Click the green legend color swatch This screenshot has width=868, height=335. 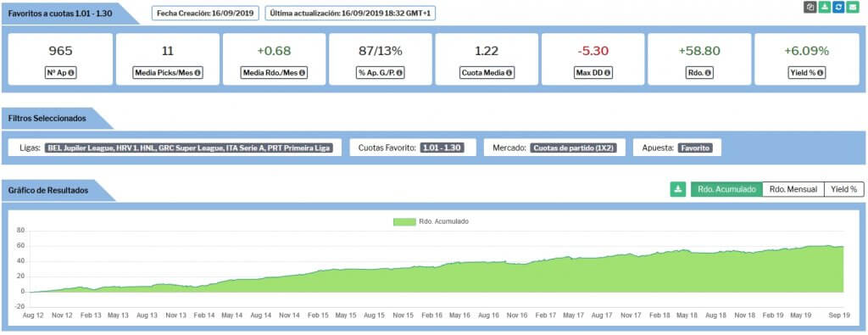coord(404,221)
